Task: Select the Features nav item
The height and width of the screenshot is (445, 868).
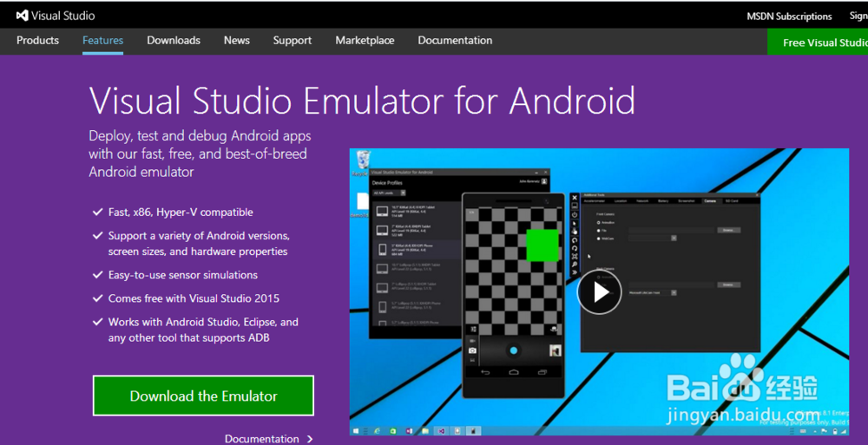Action: tap(103, 41)
